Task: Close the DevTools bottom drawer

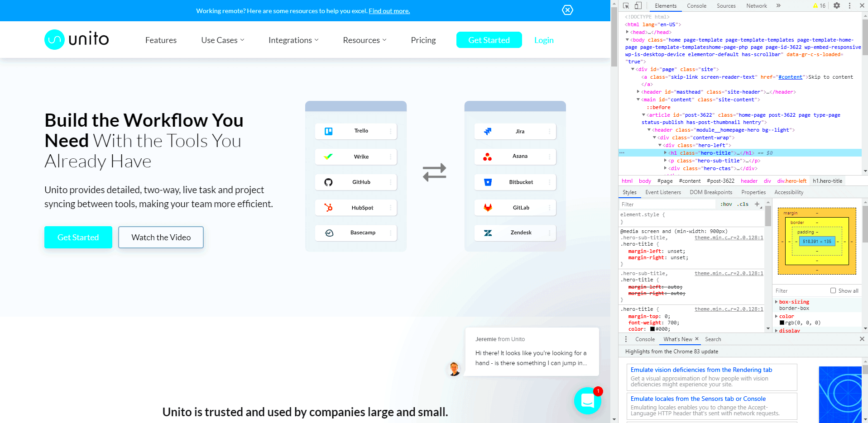Action: point(862,339)
